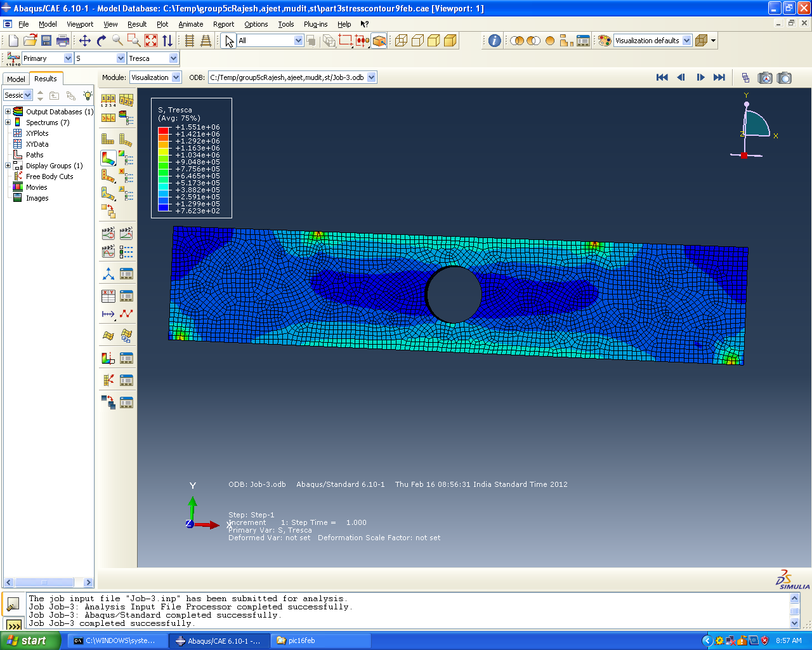The height and width of the screenshot is (650, 812).
Task: Toggle the Select Entities Closest to Screen icon
Action: [379, 41]
